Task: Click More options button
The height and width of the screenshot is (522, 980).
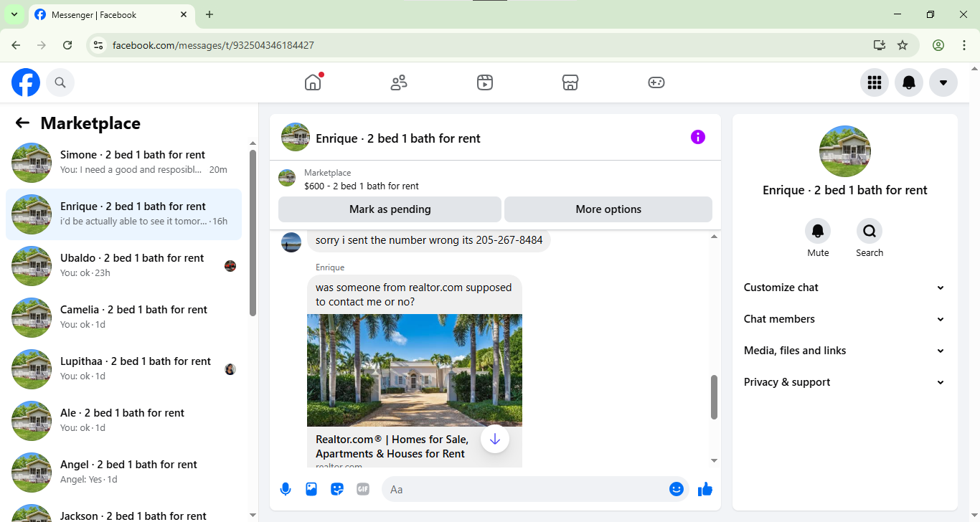Action: tap(608, 209)
